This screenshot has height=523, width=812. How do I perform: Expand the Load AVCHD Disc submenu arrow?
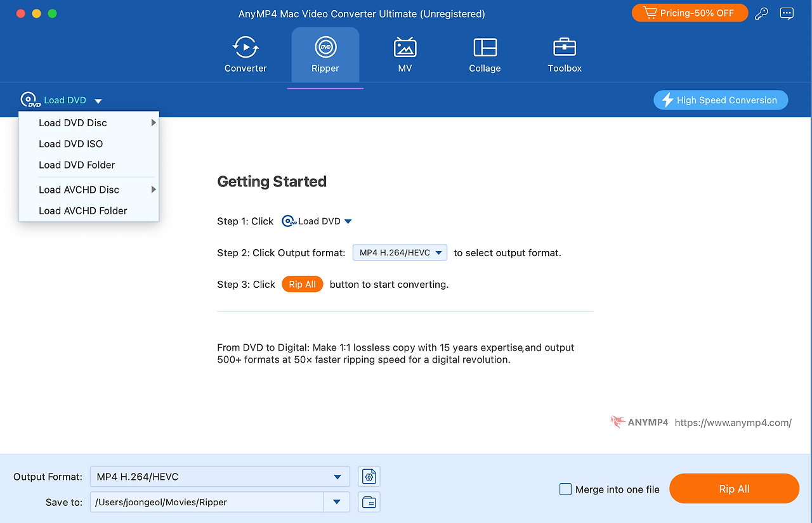coord(154,190)
